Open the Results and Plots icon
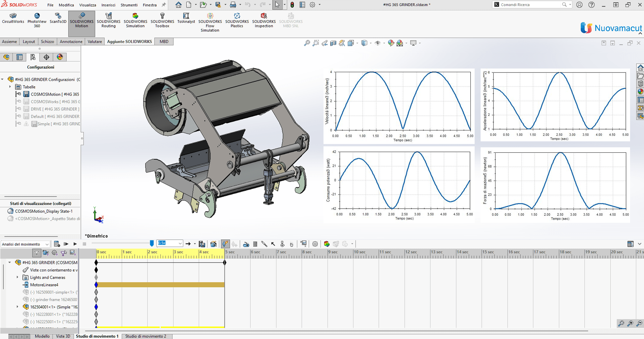The width and height of the screenshot is (644, 339). coord(303,244)
